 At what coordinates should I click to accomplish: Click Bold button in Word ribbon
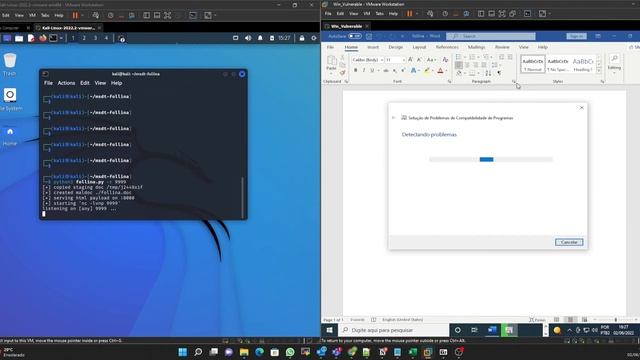click(356, 71)
